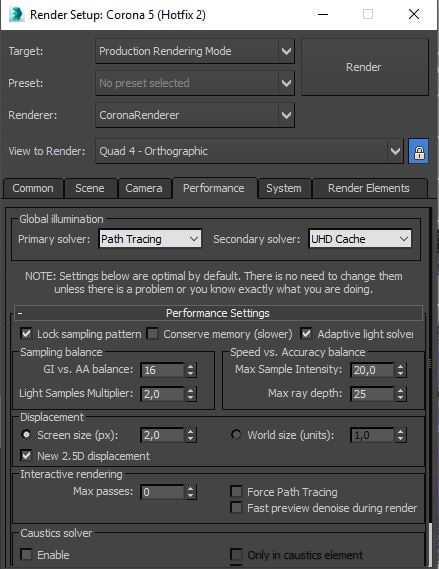Open the Primary solver Path Tracing dropdown
Image resolution: width=439 pixels, height=569 pixels.
pyautogui.click(x=150, y=239)
